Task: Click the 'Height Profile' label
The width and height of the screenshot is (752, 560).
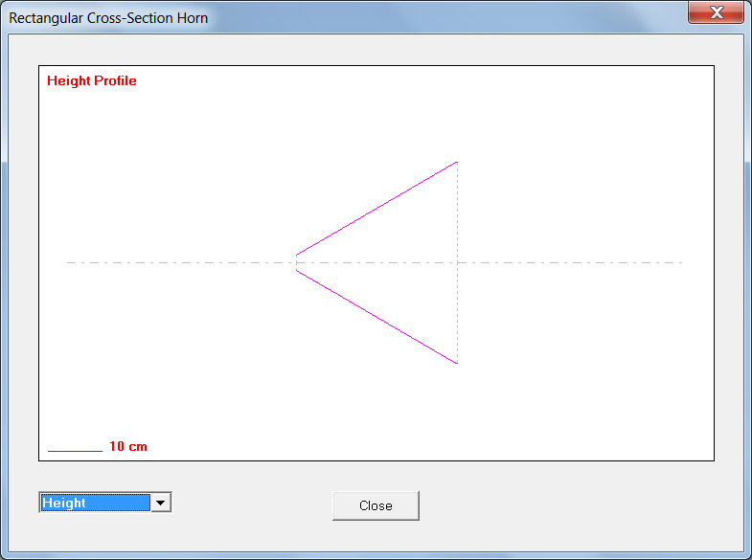Action: click(92, 80)
